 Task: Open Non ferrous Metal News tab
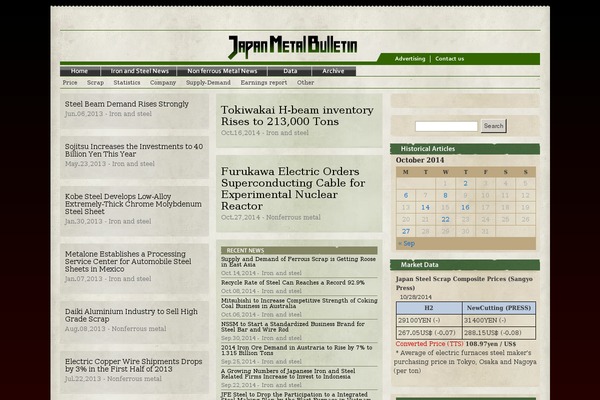222,71
